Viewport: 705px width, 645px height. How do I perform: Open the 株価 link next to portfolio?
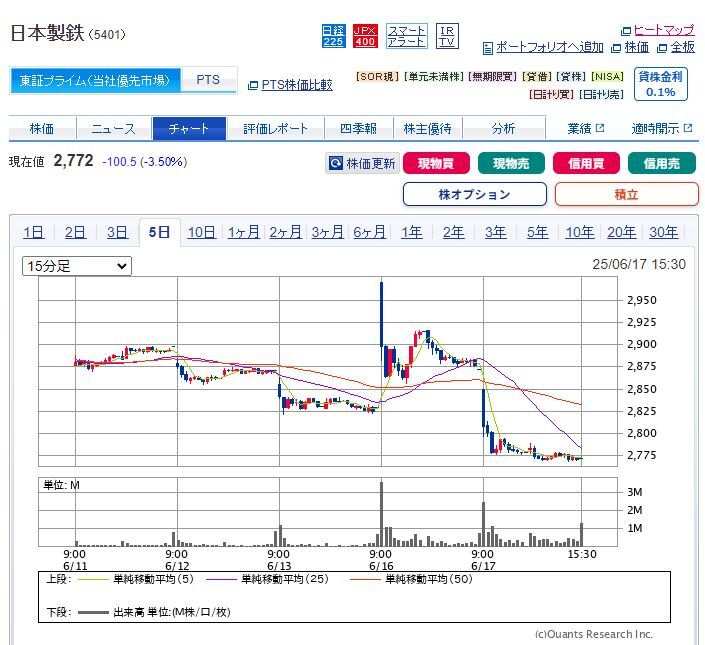point(637,47)
